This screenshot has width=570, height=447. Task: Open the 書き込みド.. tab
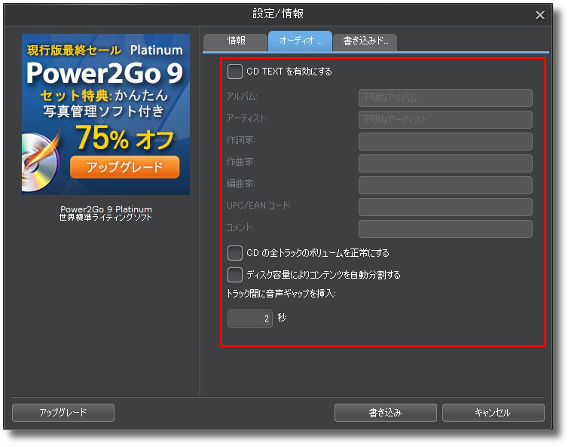click(365, 41)
